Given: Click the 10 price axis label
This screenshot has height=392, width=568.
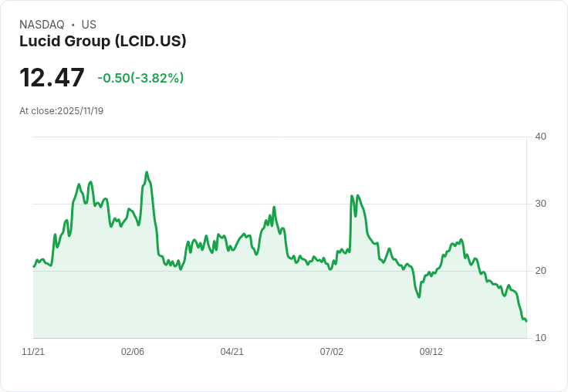Looking at the screenshot, I should [540, 338].
